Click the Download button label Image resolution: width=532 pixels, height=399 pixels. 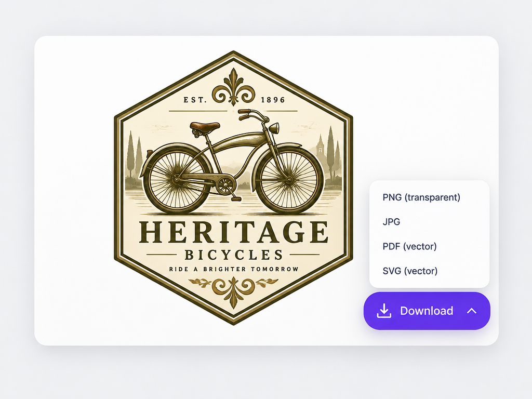[427, 311]
